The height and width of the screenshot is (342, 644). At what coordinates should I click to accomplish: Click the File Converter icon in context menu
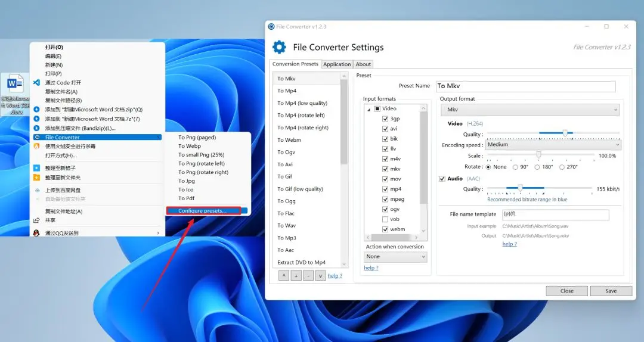(x=38, y=137)
